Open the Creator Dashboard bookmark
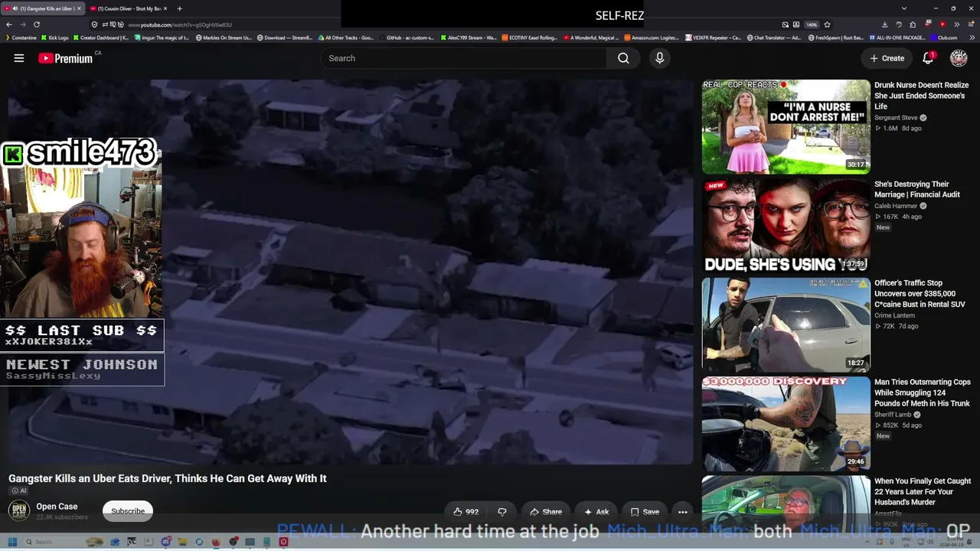 point(101,37)
